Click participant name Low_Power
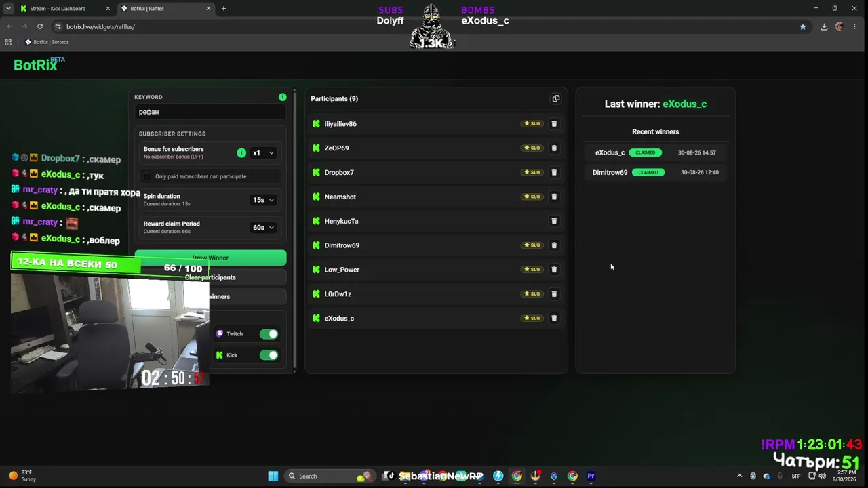Viewport: 868px width, 488px height. pyautogui.click(x=342, y=270)
